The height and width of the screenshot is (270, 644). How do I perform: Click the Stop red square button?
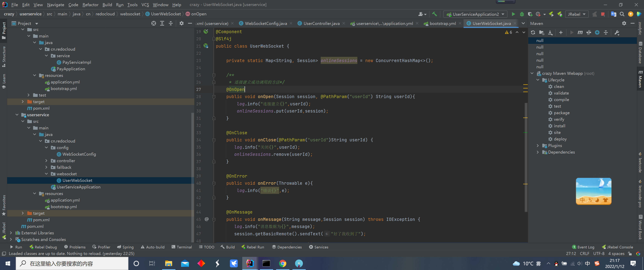(603, 14)
